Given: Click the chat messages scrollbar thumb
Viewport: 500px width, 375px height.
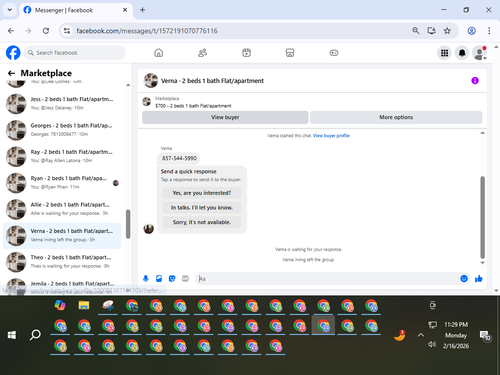Looking at the screenshot, I should pos(482,217).
